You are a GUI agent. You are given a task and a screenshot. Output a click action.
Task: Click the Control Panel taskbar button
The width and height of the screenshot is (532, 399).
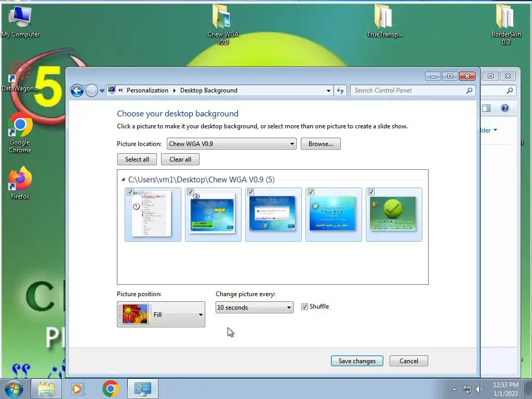(142, 389)
